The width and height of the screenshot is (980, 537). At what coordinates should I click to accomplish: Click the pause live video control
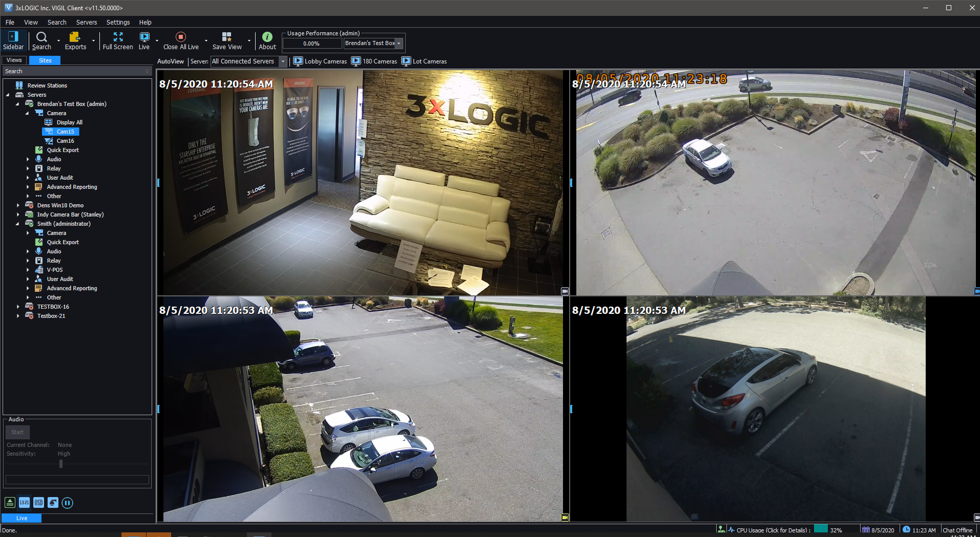pyautogui.click(x=68, y=503)
